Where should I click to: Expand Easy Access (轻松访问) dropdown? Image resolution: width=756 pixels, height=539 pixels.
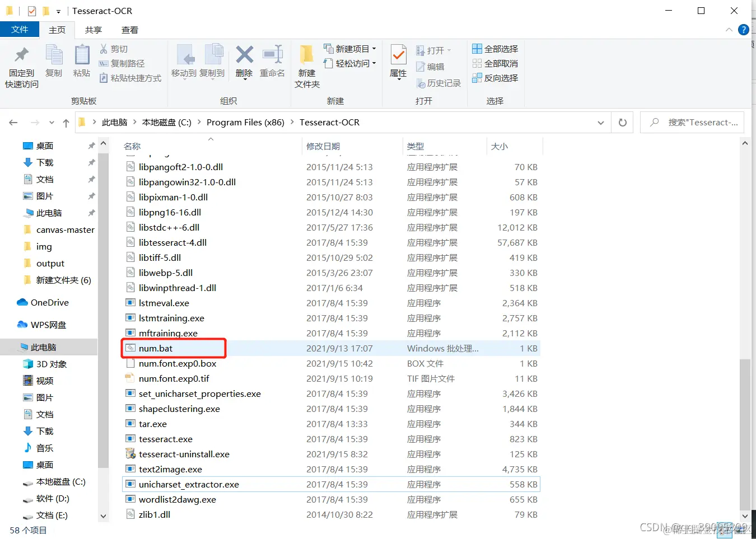tap(374, 63)
